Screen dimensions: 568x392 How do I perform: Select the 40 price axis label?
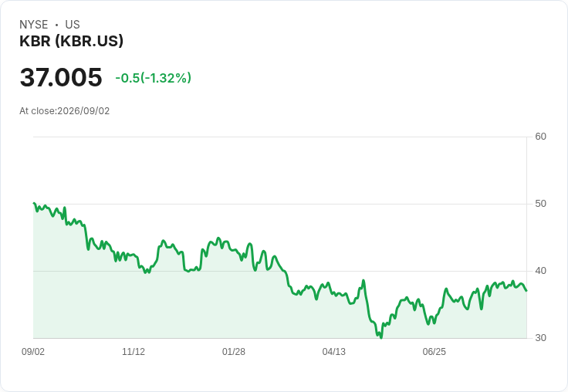(540, 271)
